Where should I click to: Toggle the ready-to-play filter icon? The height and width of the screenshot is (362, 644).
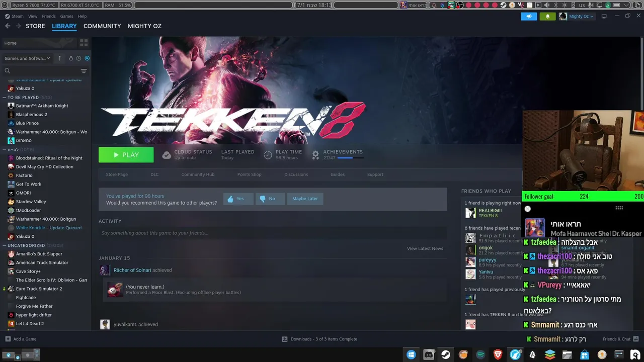tap(87, 58)
